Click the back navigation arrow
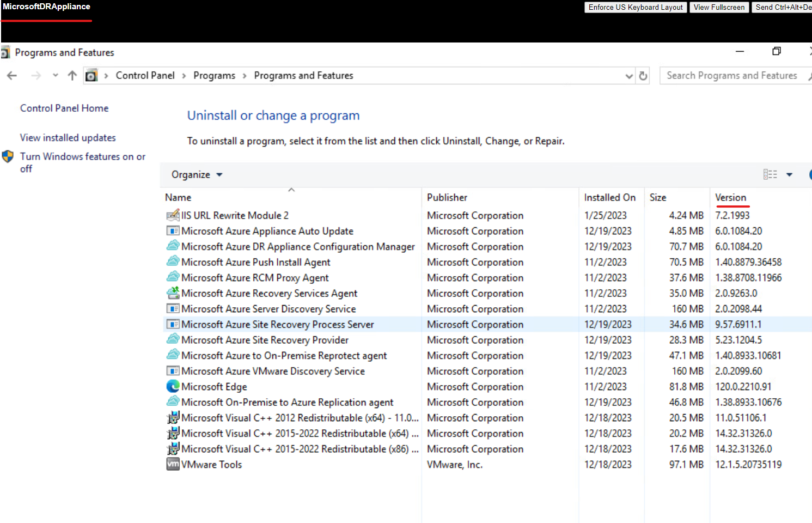812x523 pixels. pyautogui.click(x=12, y=75)
